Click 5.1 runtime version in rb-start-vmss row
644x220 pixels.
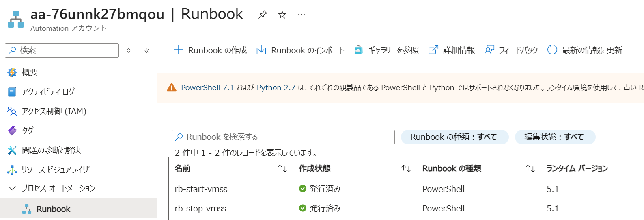(x=553, y=189)
